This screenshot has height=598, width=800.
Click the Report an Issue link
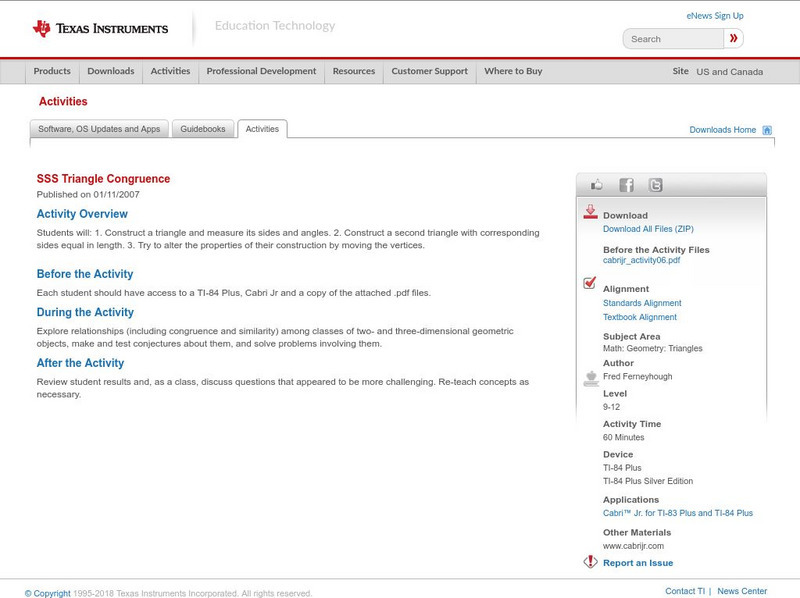638,563
